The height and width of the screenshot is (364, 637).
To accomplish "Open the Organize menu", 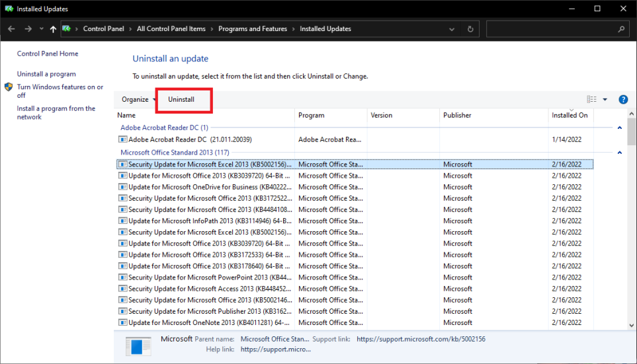I will pyautogui.click(x=138, y=99).
